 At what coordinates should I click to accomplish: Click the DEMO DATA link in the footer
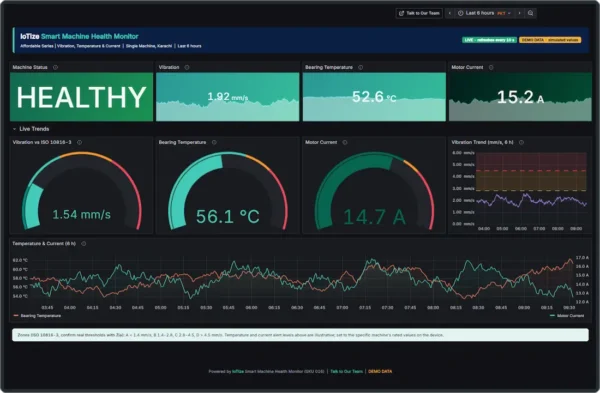(380, 372)
